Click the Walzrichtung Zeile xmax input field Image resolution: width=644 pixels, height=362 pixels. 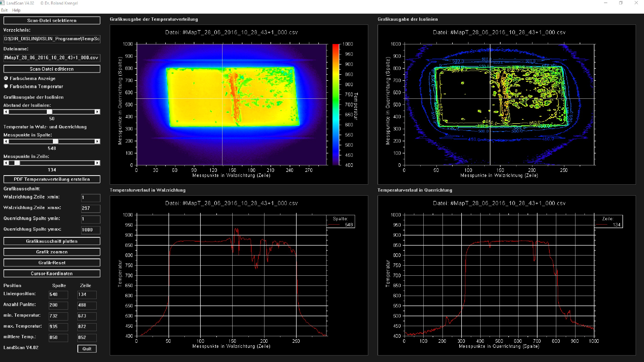90,208
